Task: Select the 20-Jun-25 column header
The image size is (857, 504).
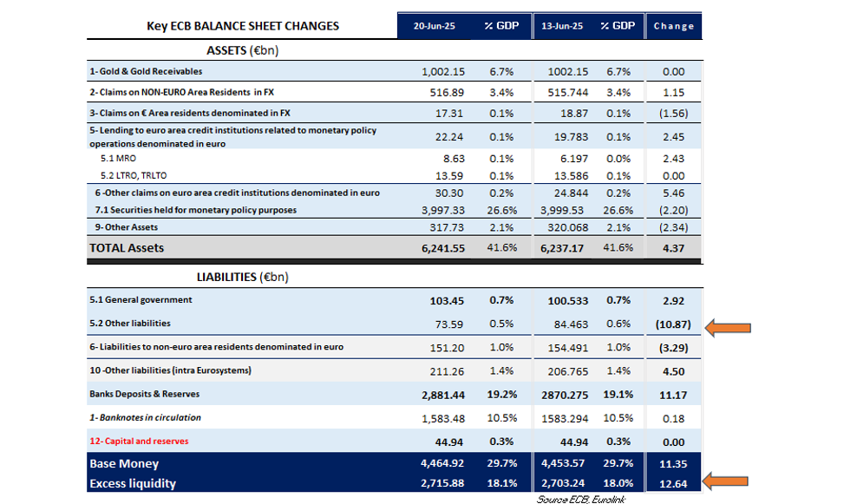Action: coord(434,26)
